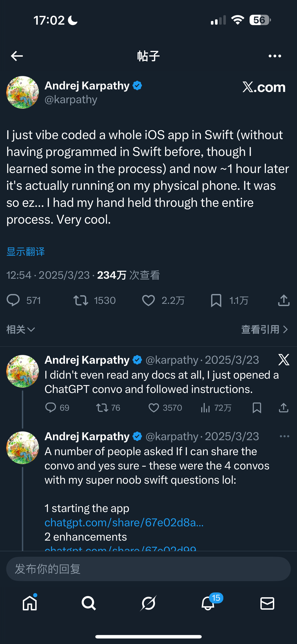This screenshot has width=297, height=644.
Task: Go to the Home tab
Action: point(30,603)
